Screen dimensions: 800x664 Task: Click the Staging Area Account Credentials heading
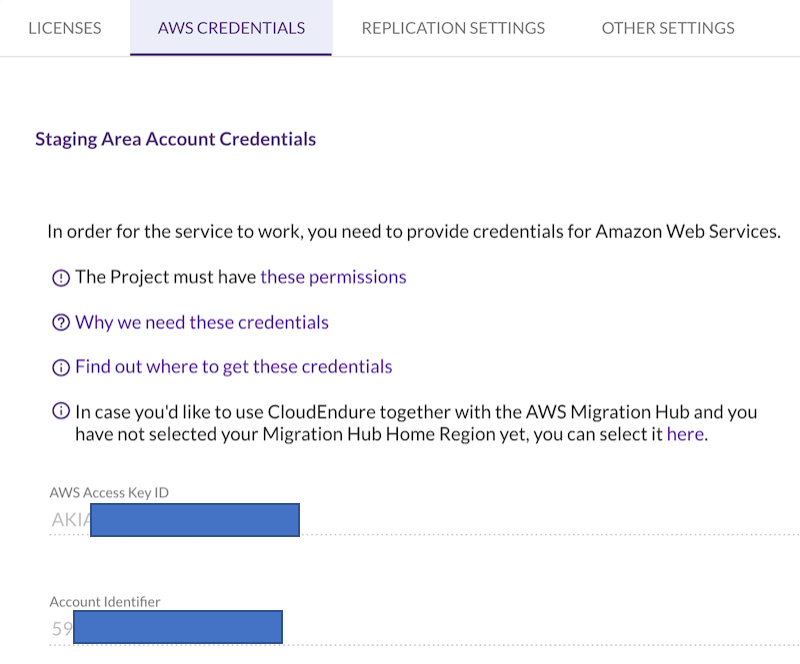(x=175, y=139)
